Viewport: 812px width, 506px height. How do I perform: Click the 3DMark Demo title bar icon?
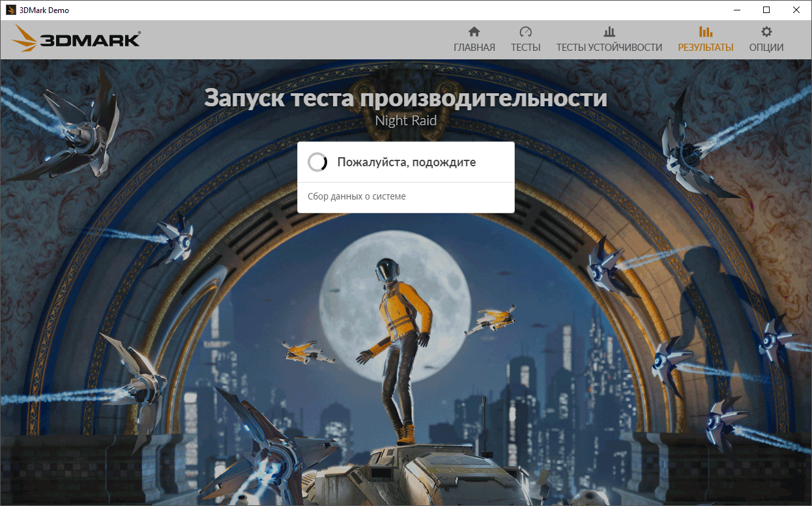coord(10,10)
